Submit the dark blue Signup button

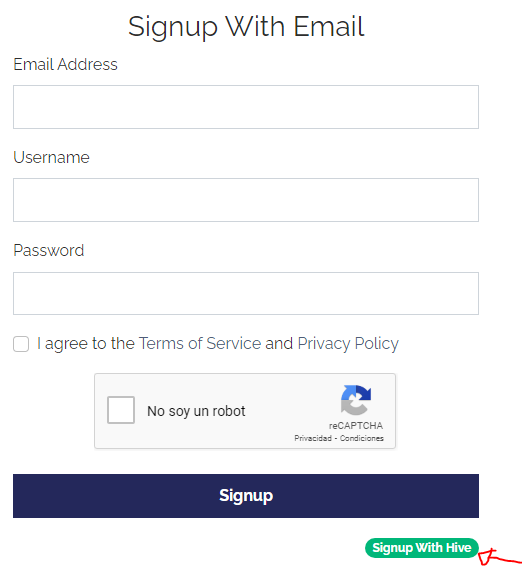246,496
